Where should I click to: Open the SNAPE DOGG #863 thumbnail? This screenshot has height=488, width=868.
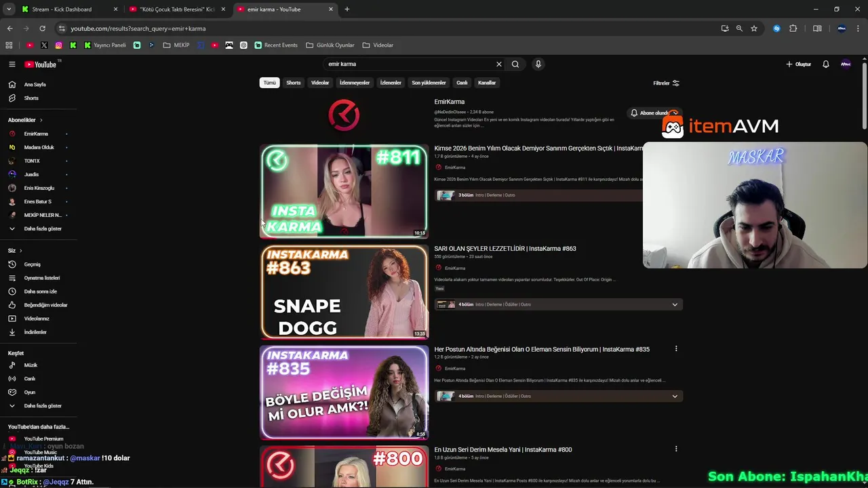(344, 292)
